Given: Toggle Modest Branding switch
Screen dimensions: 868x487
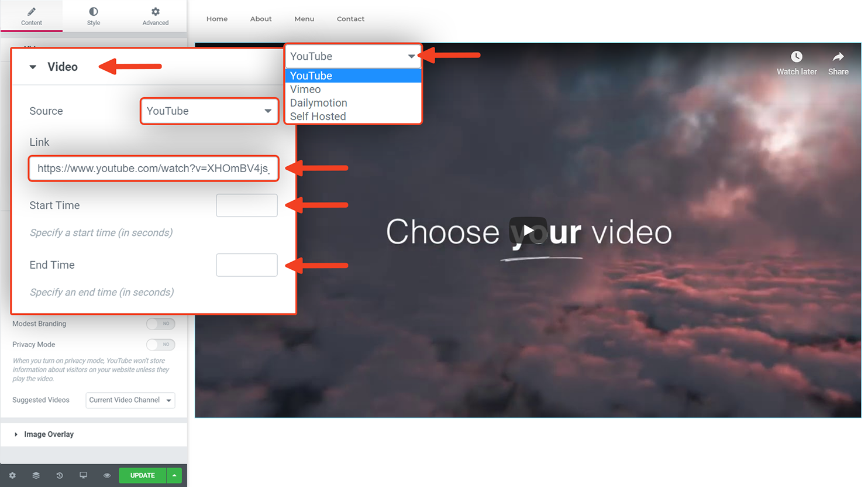Looking at the screenshot, I should 160,324.
